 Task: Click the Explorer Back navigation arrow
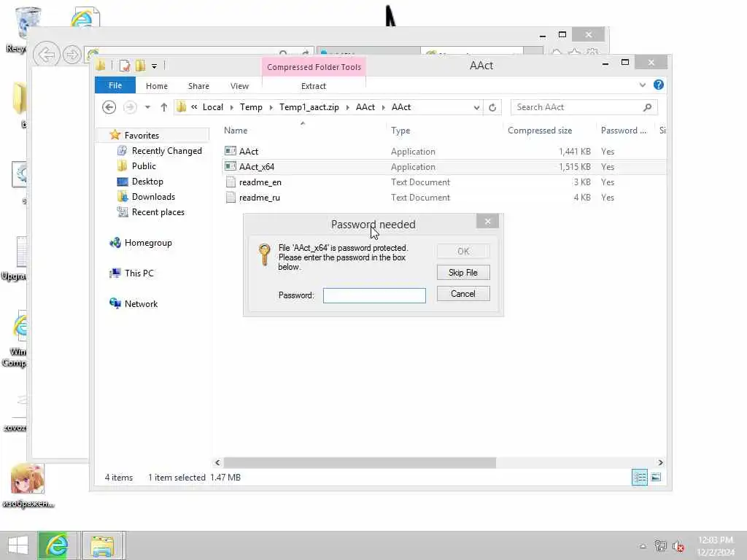click(x=109, y=107)
